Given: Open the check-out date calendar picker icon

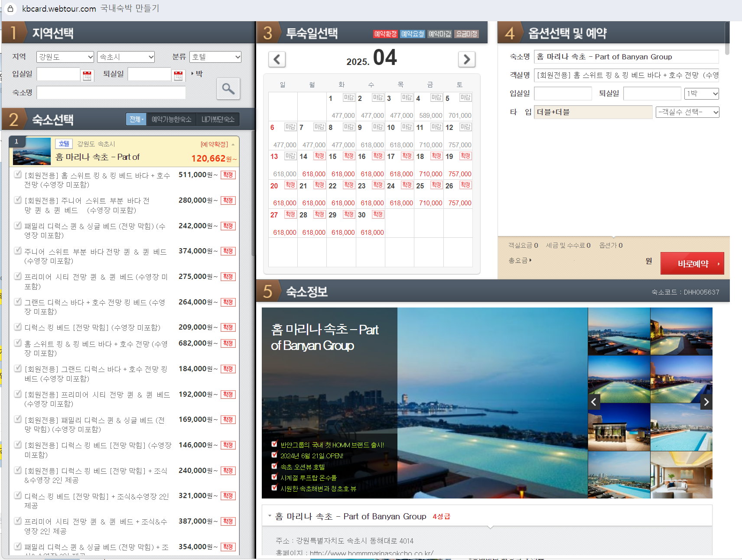Looking at the screenshot, I should 178,75.
